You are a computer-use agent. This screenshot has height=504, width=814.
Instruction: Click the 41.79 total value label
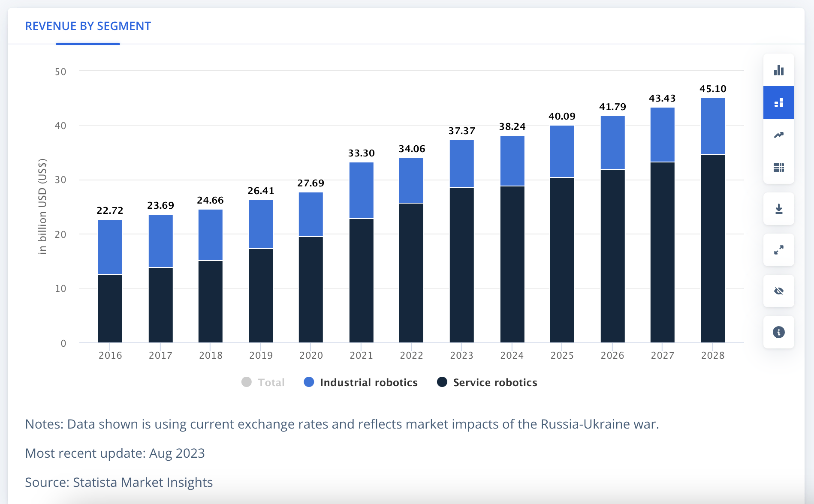(612, 107)
